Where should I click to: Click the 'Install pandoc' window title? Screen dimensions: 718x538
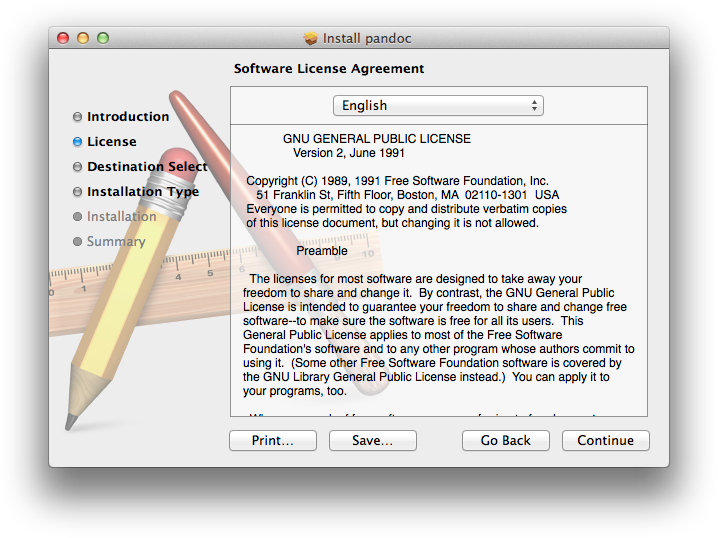point(367,38)
